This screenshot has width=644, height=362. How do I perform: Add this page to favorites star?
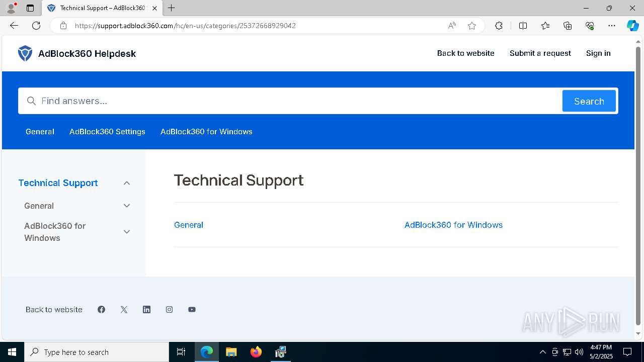click(472, 26)
